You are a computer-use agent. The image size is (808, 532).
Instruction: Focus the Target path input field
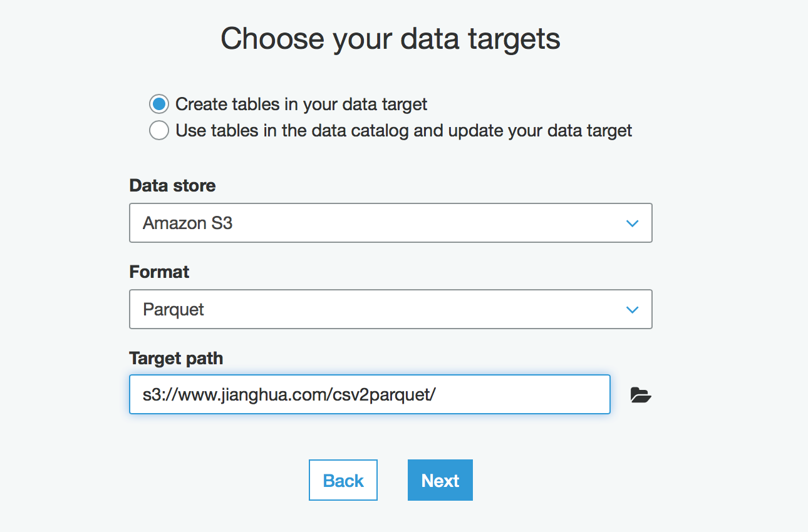370,394
